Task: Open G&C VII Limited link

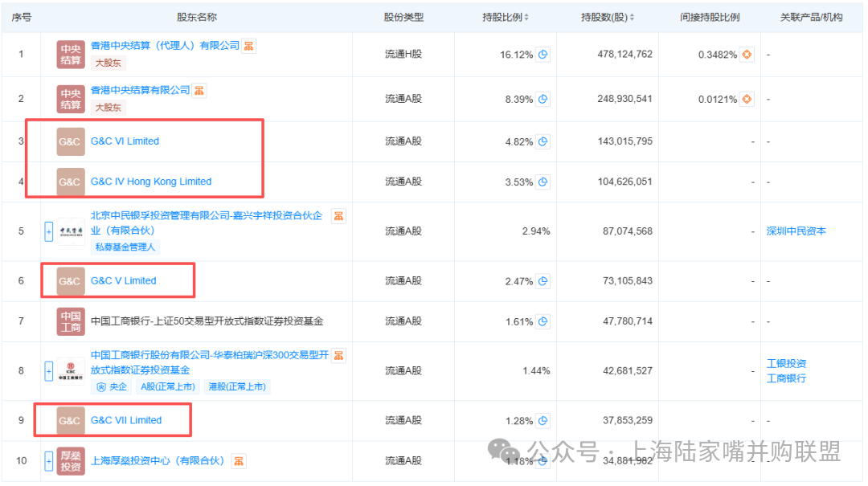Action: 126,420
